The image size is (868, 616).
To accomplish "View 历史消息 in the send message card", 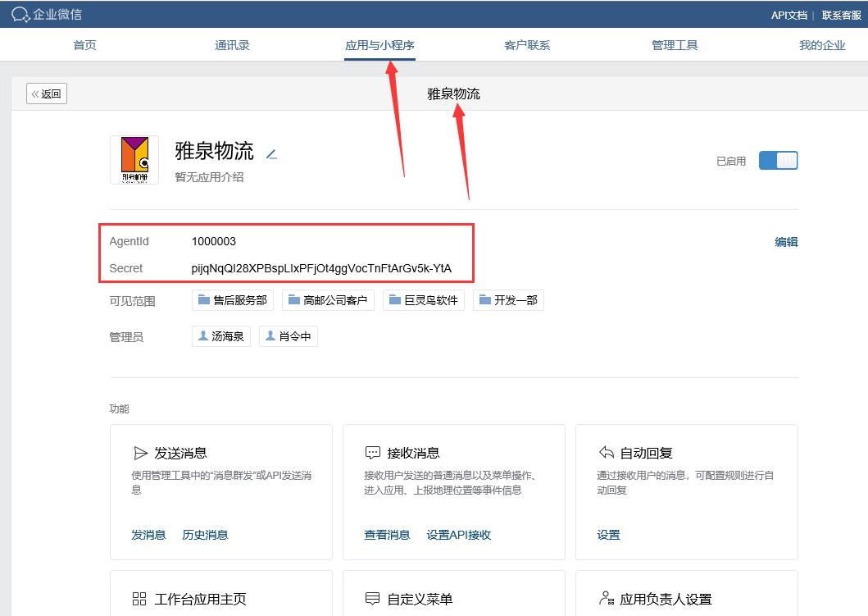I will [x=204, y=534].
